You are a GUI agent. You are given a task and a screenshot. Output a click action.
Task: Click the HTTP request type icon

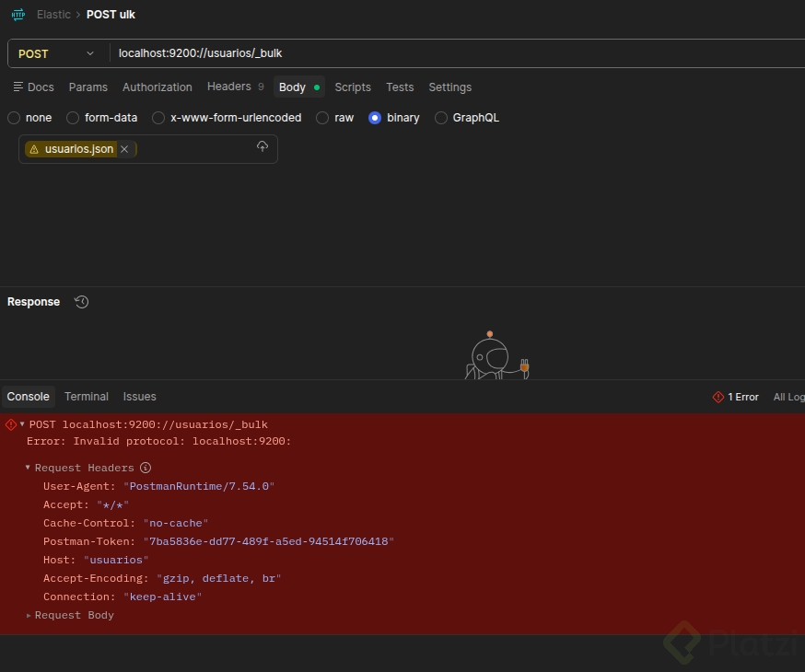point(18,15)
